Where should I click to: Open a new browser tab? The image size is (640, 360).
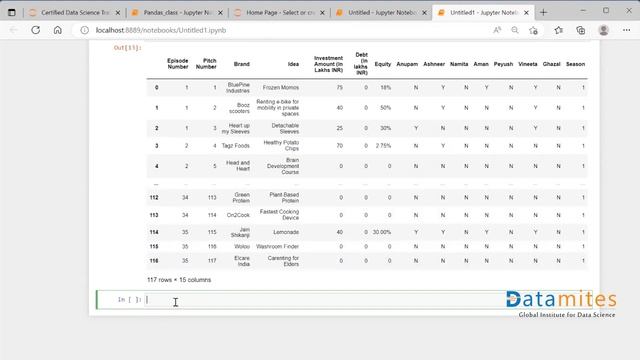[543, 13]
